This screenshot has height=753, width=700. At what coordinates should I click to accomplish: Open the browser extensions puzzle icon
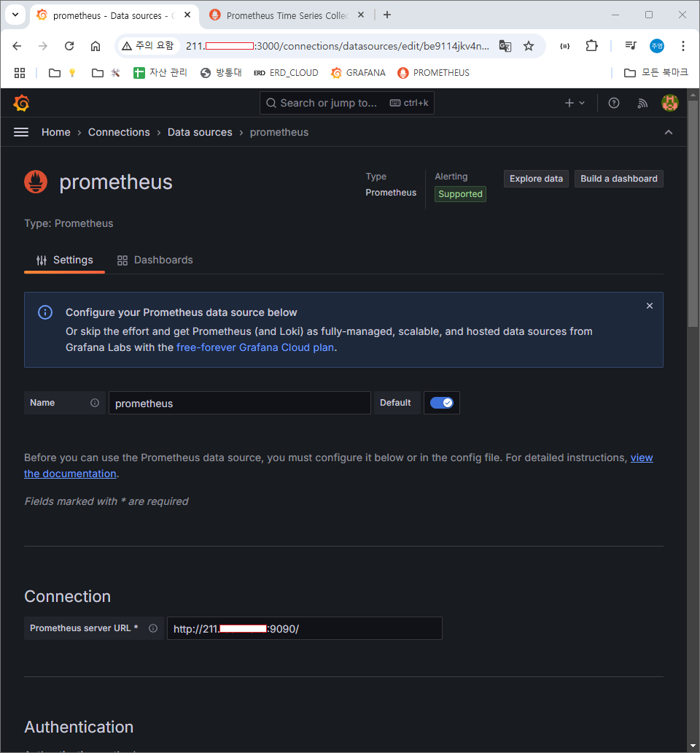coord(591,46)
